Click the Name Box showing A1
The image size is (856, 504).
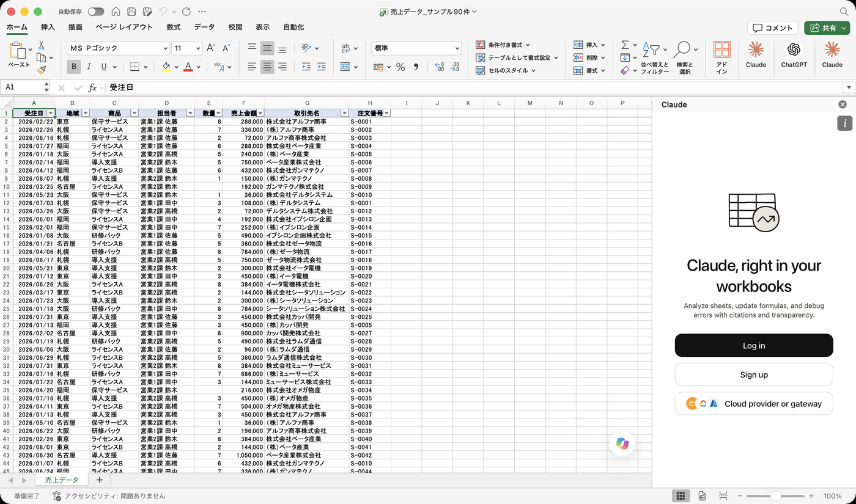click(x=24, y=87)
